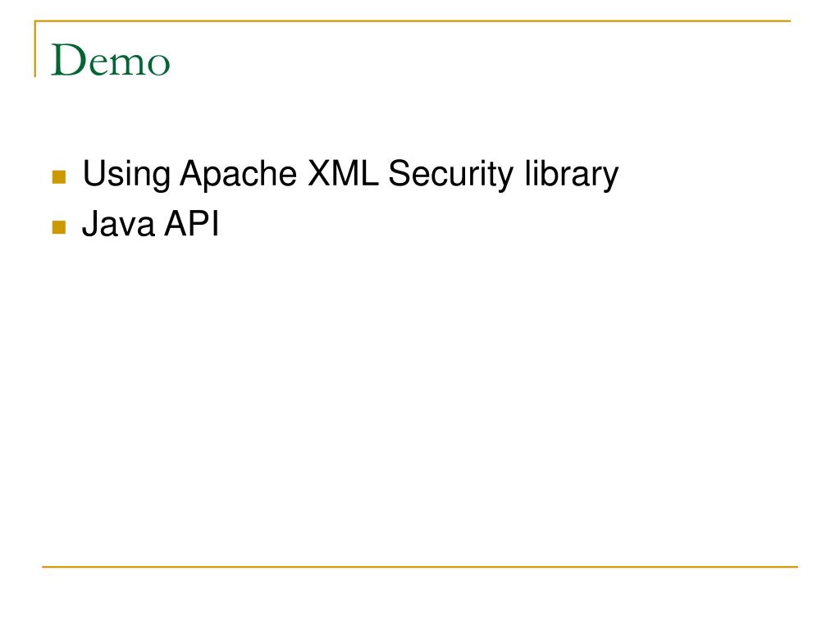
Task: Click the word "library" in first bullet
Action: [572, 175]
